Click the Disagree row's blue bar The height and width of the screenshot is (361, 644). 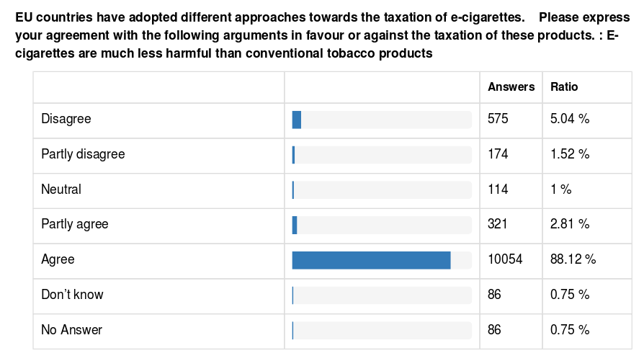296,120
